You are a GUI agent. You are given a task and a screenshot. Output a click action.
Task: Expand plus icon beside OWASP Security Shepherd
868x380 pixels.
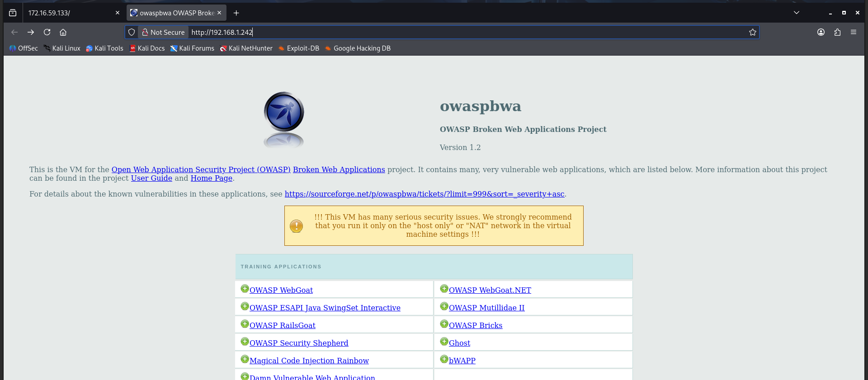click(x=245, y=341)
